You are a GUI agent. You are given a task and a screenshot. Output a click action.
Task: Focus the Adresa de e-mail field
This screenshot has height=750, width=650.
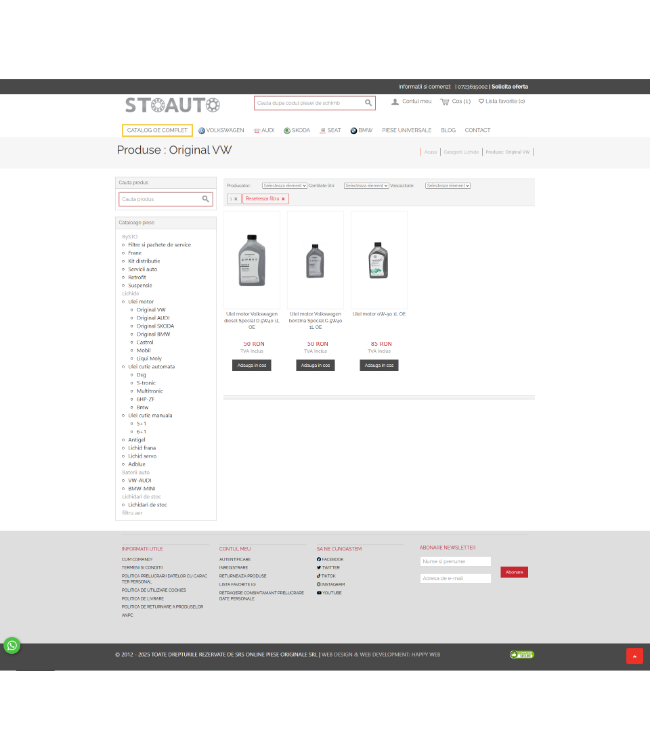tap(455, 578)
